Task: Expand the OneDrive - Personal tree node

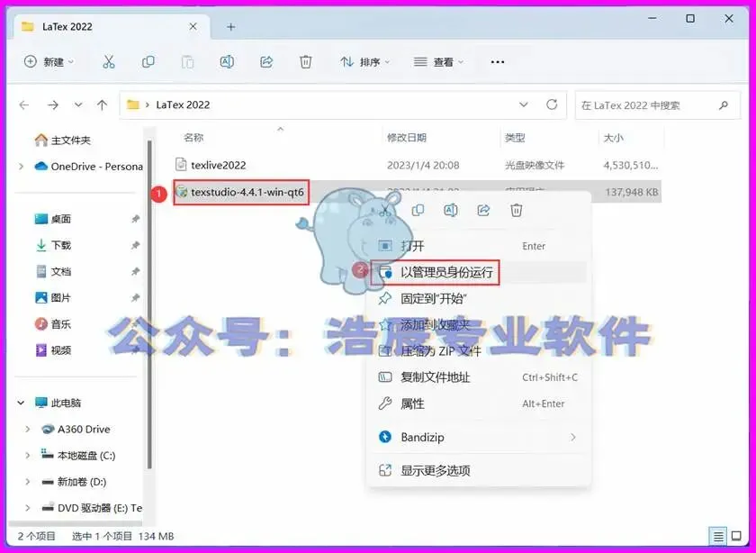Action: [x=21, y=167]
